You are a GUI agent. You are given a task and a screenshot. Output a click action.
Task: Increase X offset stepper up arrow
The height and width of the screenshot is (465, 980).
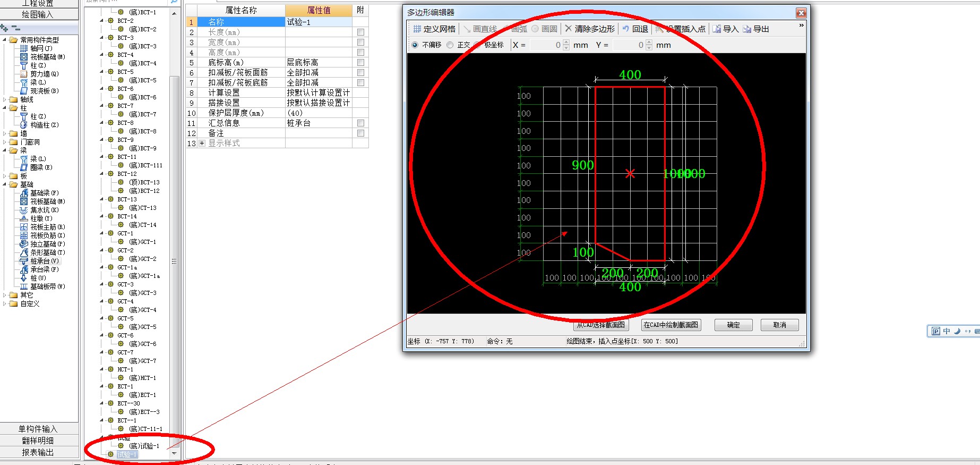(x=566, y=43)
